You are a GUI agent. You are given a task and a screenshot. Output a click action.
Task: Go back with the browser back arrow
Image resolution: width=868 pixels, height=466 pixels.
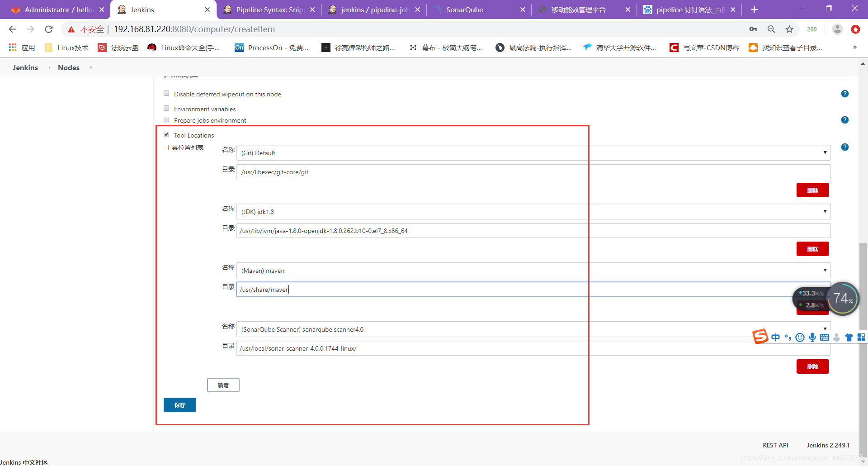point(12,29)
